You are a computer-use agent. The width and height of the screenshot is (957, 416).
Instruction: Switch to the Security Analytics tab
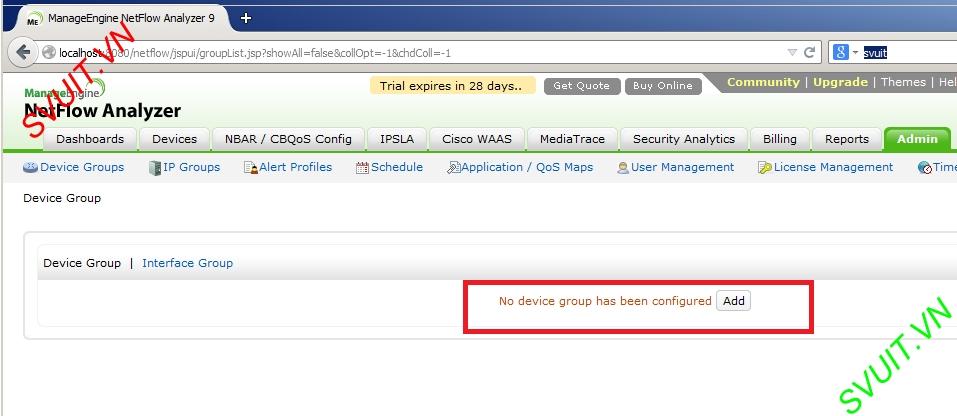[684, 139]
